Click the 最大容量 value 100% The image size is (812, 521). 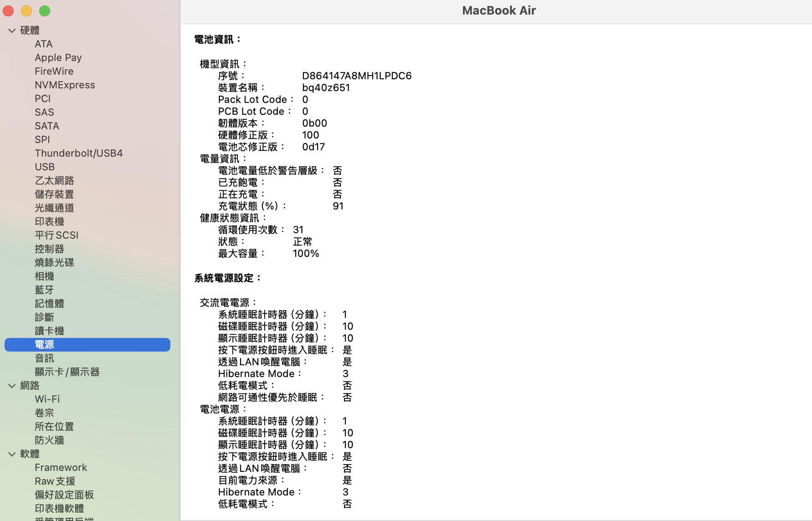coord(306,253)
